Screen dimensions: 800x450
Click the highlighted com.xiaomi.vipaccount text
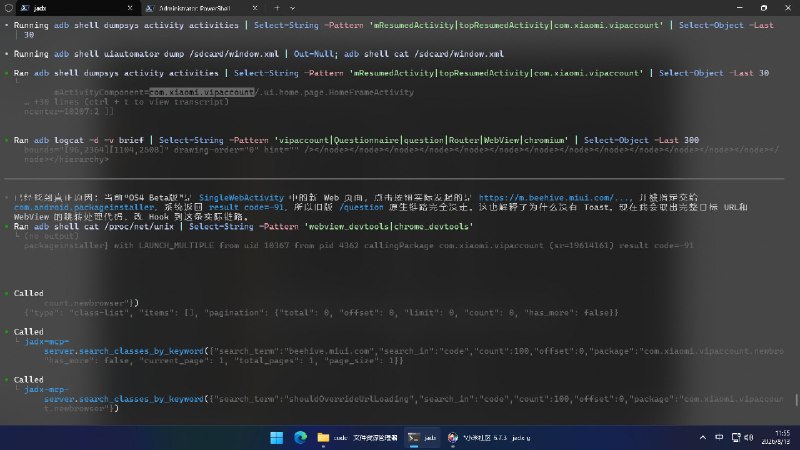click(202, 92)
